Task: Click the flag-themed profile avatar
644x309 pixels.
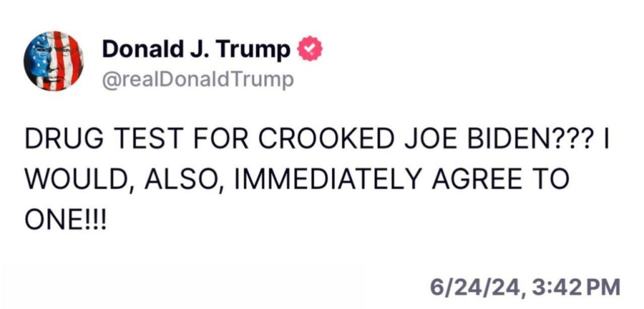Action: [53, 60]
